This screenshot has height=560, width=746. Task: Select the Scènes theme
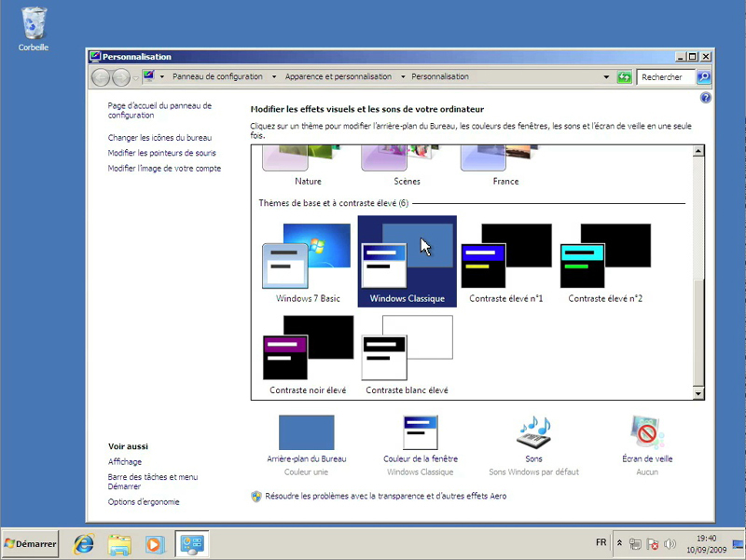point(407,167)
